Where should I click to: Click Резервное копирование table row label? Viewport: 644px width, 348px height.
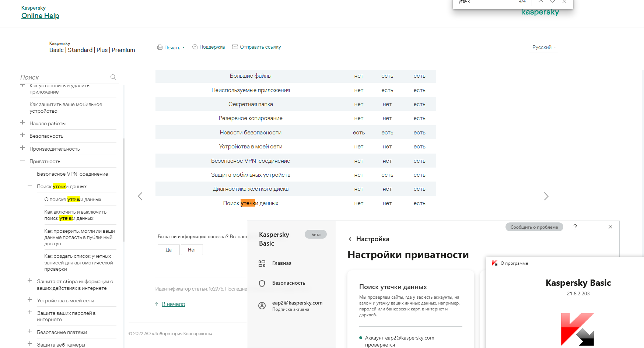251,118
